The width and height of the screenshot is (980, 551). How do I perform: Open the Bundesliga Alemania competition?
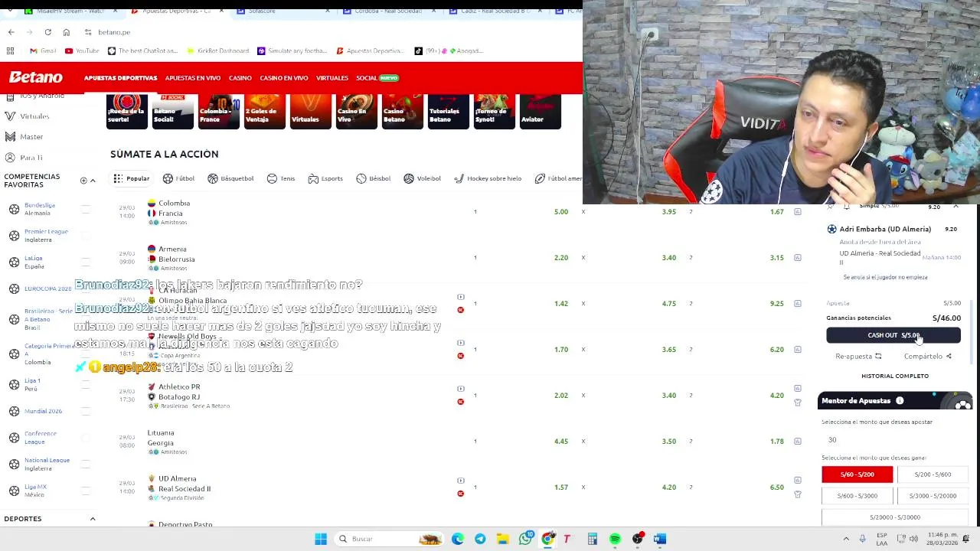[39, 209]
